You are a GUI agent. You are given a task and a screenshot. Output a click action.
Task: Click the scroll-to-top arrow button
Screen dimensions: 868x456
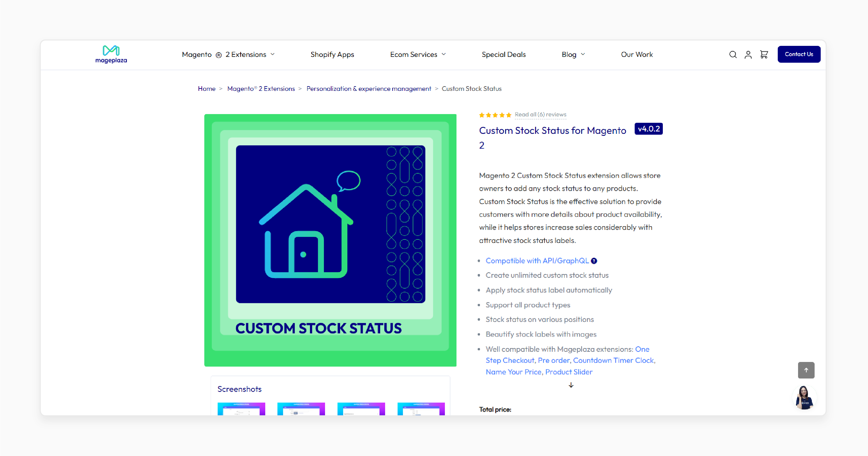tap(806, 370)
